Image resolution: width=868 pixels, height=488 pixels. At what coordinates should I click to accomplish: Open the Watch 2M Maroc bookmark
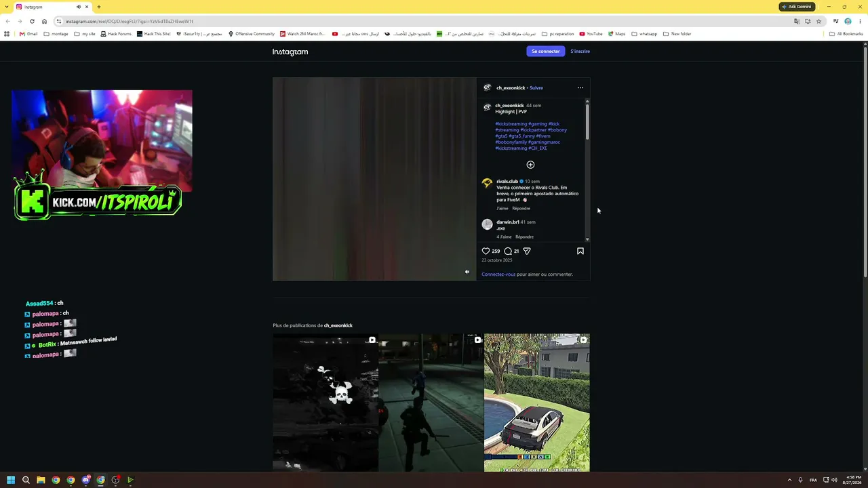302,34
